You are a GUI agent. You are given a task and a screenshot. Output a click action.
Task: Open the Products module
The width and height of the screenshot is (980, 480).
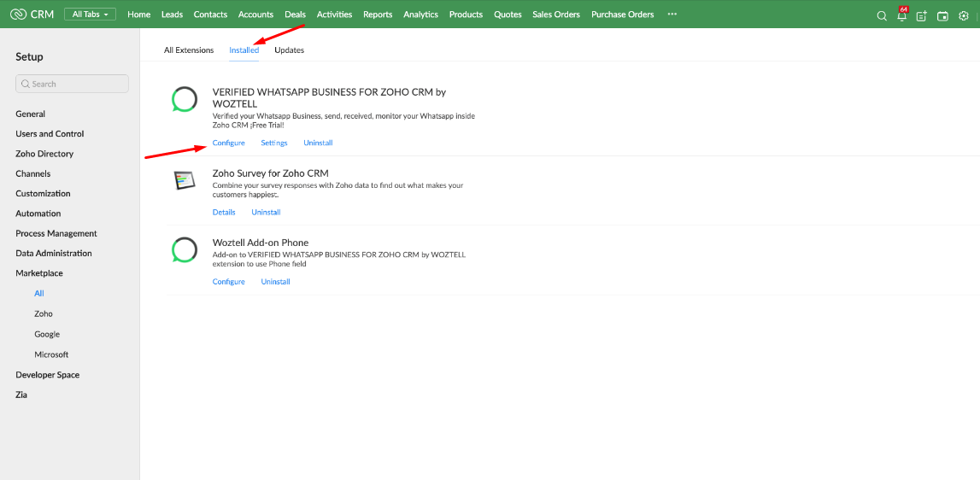[467, 15]
